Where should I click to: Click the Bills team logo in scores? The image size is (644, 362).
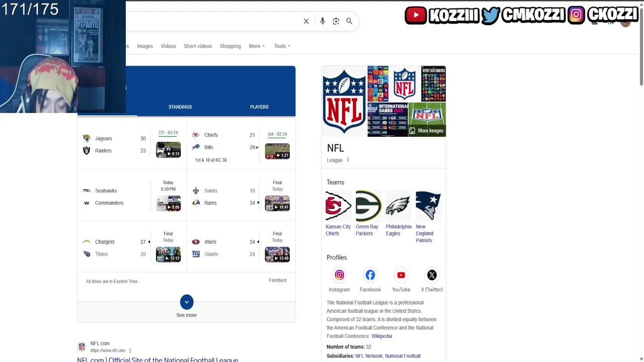(x=196, y=147)
